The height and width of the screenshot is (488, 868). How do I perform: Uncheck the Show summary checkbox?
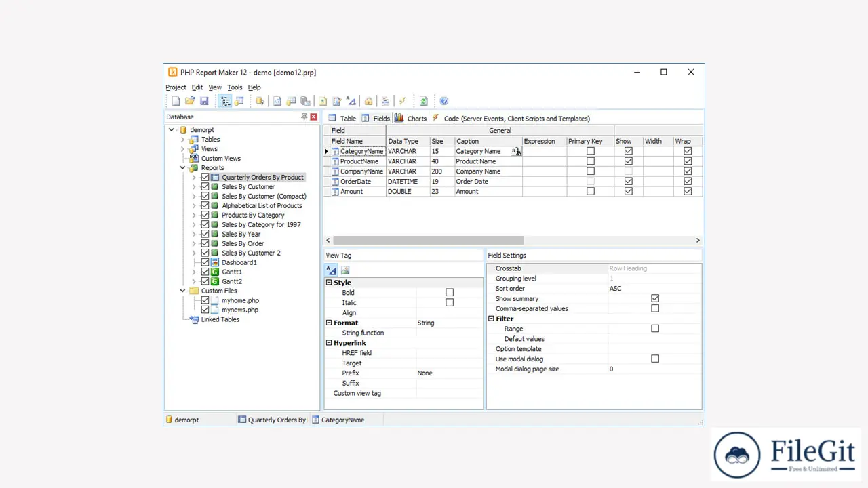coord(654,298)
